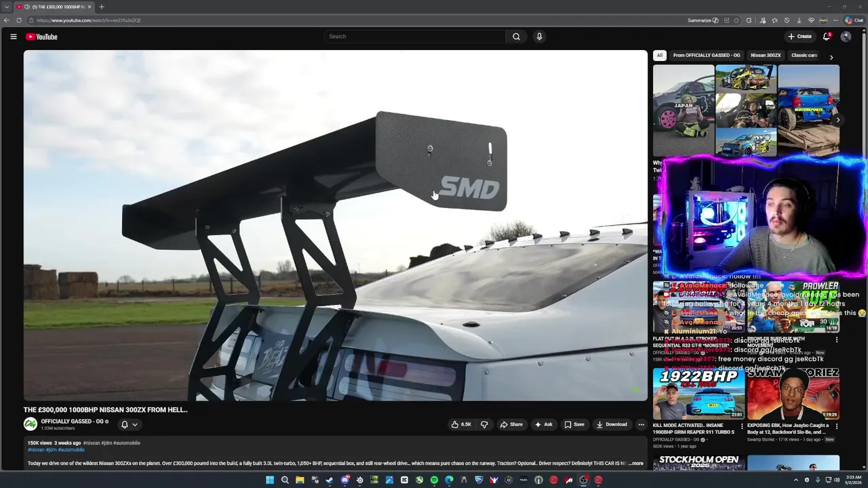Open three-dot options for KILL MODE video
The image size is (868, 488).
tap(741, 426)
